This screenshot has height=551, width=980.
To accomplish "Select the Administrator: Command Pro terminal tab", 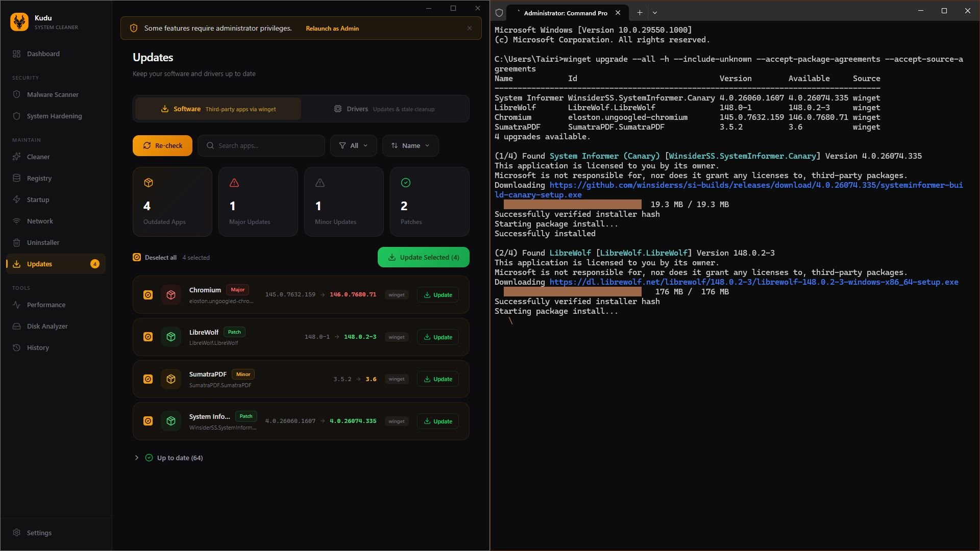I will tap(565, 13).
